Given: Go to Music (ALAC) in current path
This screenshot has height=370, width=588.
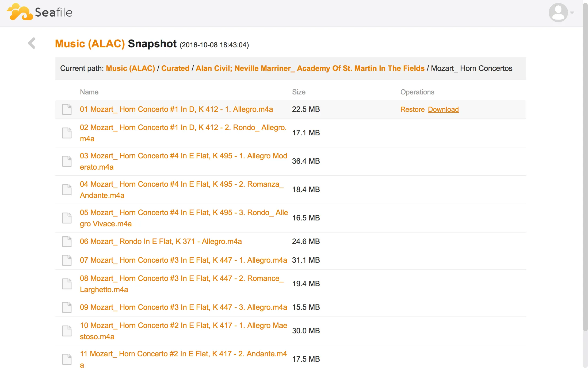Looking at the screenshot, I should 130,68.
